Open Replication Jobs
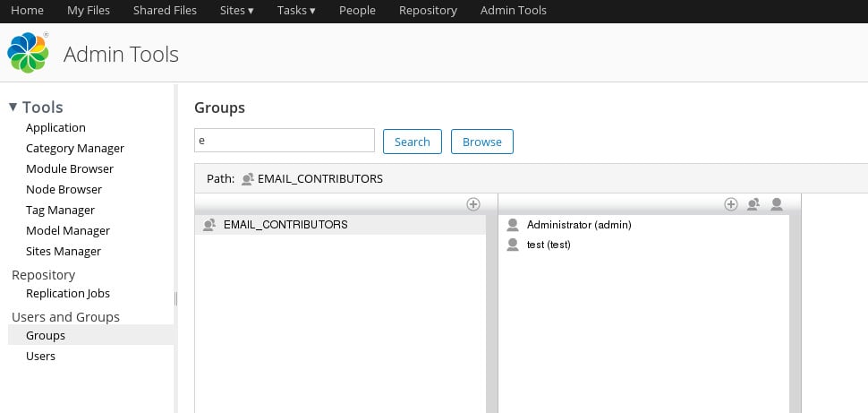The image size is (868, 413). 68,293
